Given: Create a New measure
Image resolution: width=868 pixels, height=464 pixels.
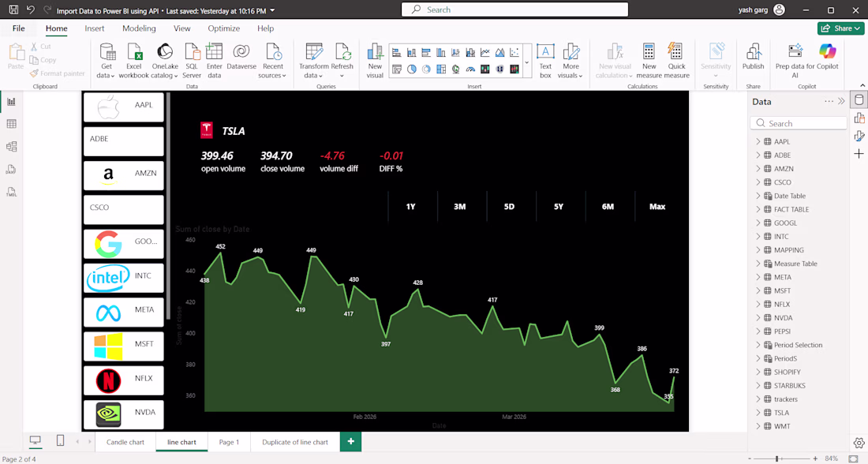Looking at the screenshot, I should point(649,61).
